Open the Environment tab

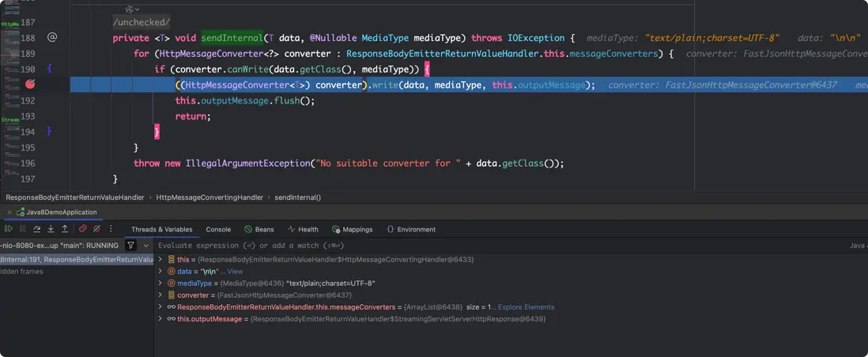click(411, 229)
